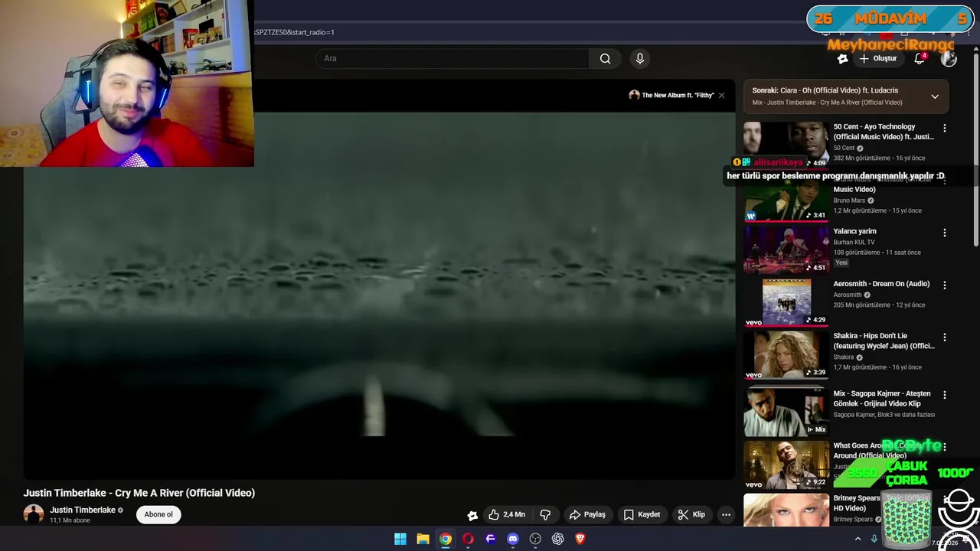Open the Windows Start menu

(400, 539)
